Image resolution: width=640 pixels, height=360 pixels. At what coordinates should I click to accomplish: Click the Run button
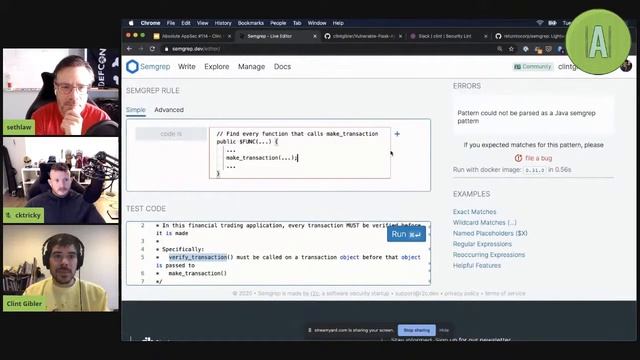pos(406,234)
